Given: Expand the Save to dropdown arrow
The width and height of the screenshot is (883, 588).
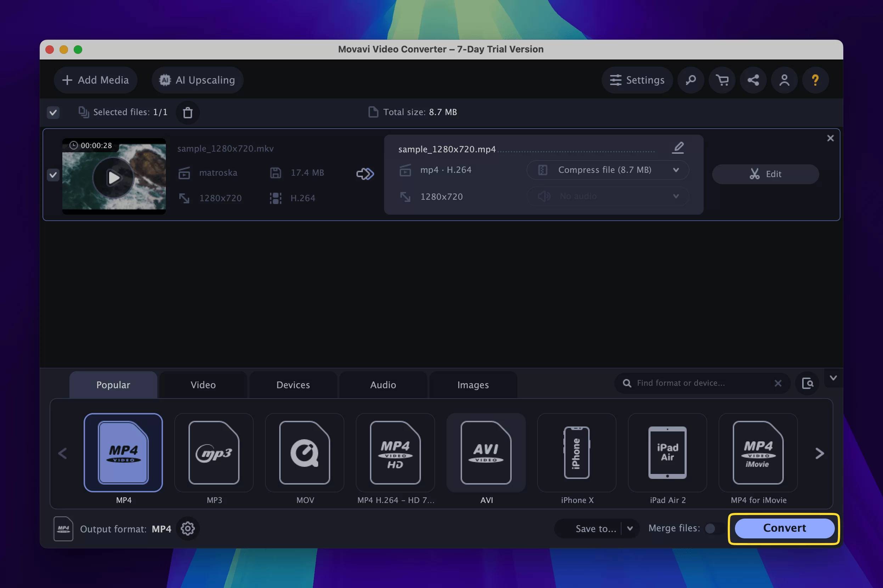Looking at the screenshot, I should [630, 528].
